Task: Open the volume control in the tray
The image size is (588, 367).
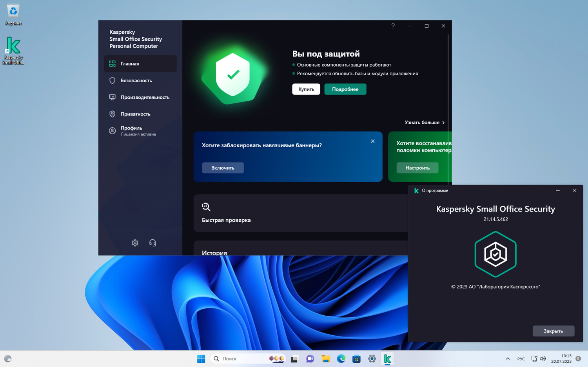Action: click(x=543, y=359)
